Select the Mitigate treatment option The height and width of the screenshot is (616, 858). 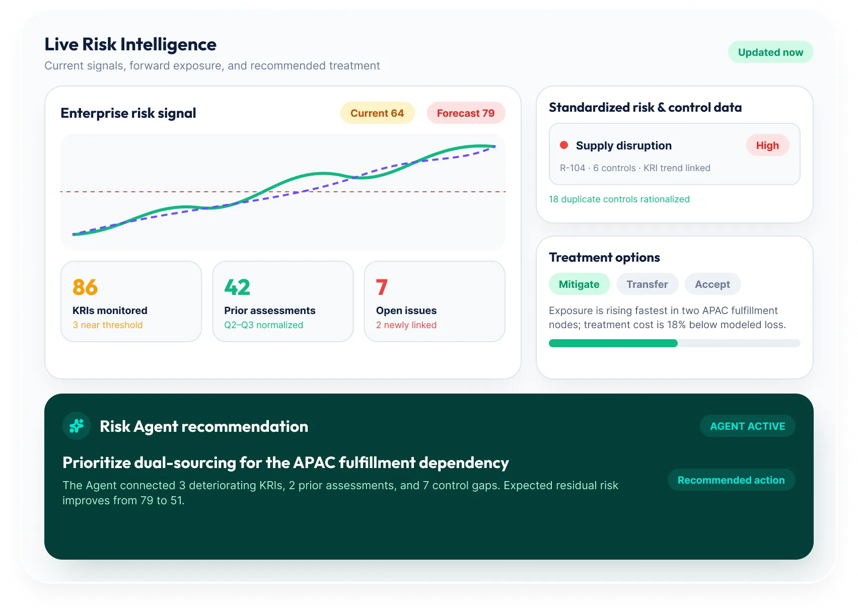pyautogui.click(x=579, y=284)
